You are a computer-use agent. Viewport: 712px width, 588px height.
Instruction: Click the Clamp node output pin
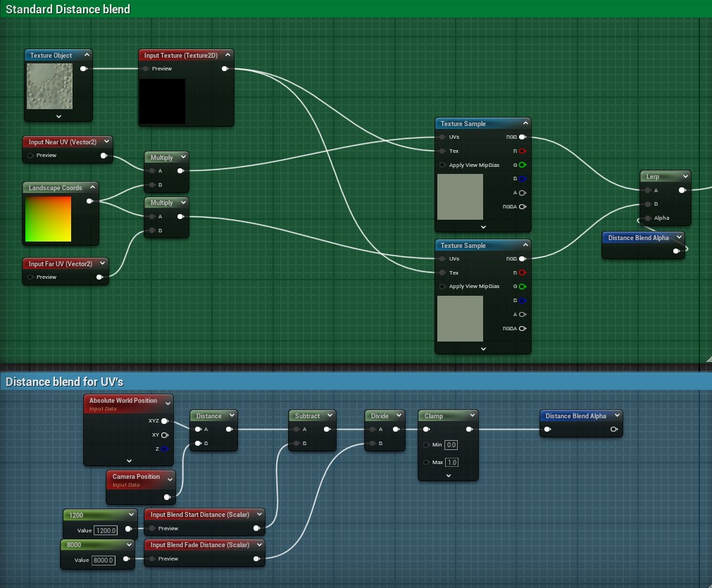468,430
